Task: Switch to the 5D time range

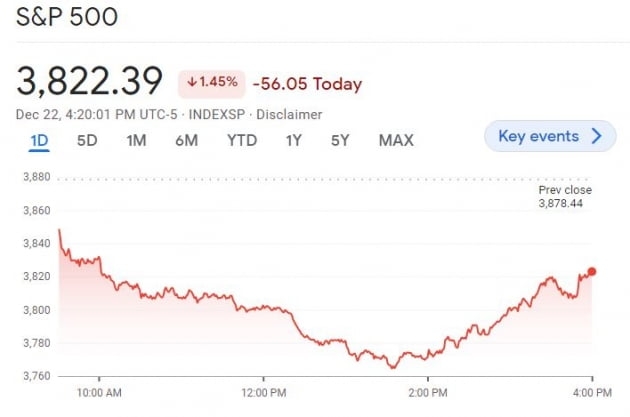Action: [x=87, y=140]
